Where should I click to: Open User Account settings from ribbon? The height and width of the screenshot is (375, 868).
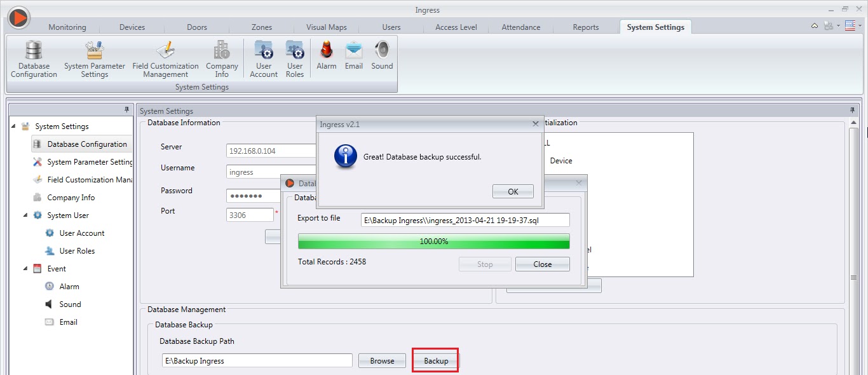pos(263,58)
